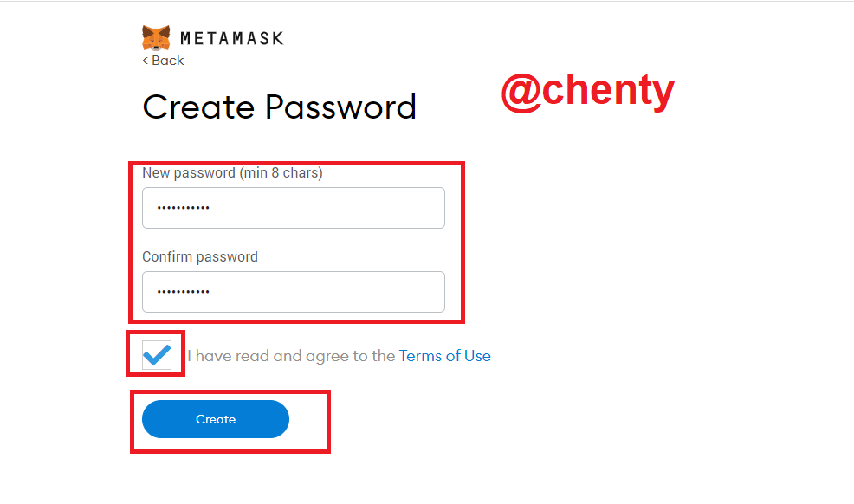
Task: Click the New password field label
Action: point(189,173)
